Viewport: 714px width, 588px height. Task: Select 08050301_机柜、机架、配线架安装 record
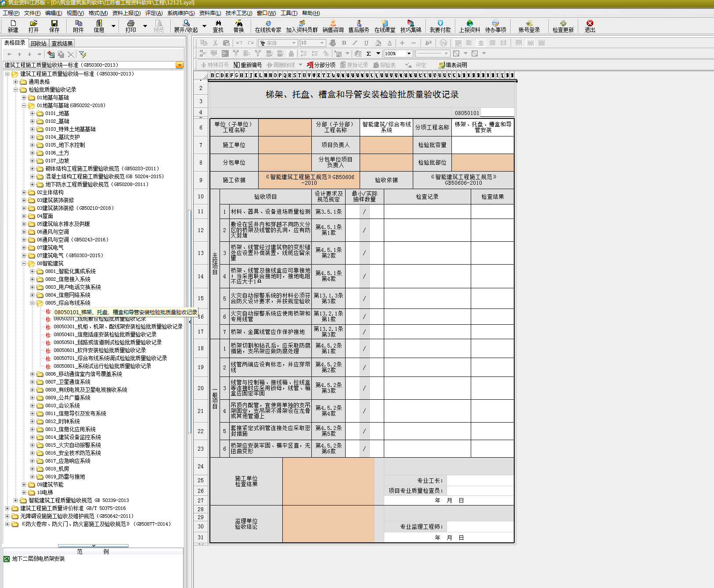click(x=118, y=327)
